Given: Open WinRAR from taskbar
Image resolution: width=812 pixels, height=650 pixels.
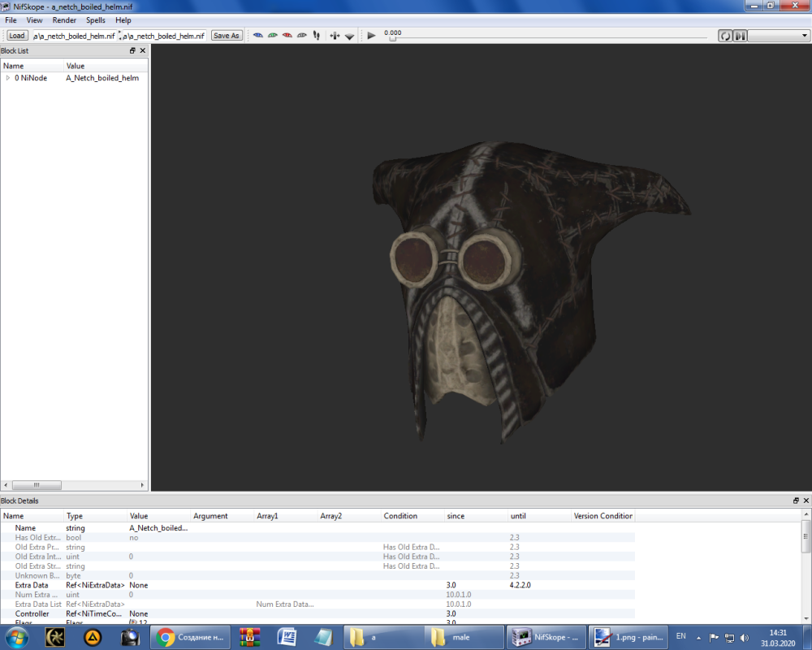Looking at the screenshot, I should tap(249, 637).
